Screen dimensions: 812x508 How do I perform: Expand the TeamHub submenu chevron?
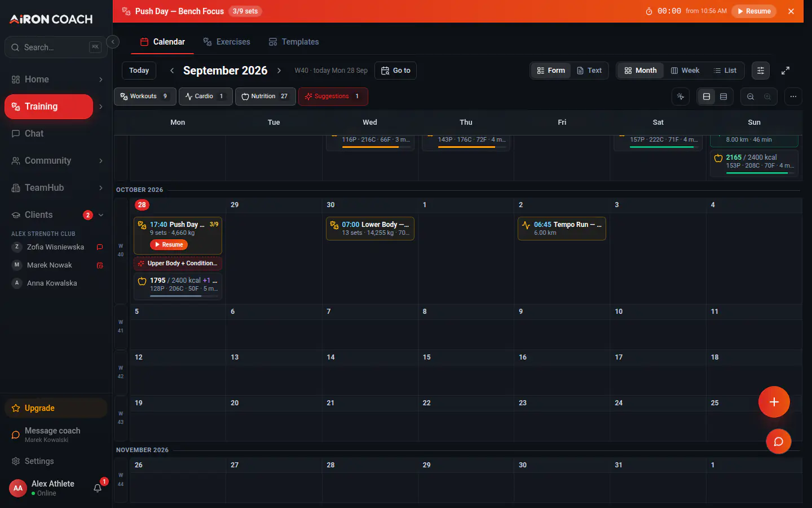(101, 188)
